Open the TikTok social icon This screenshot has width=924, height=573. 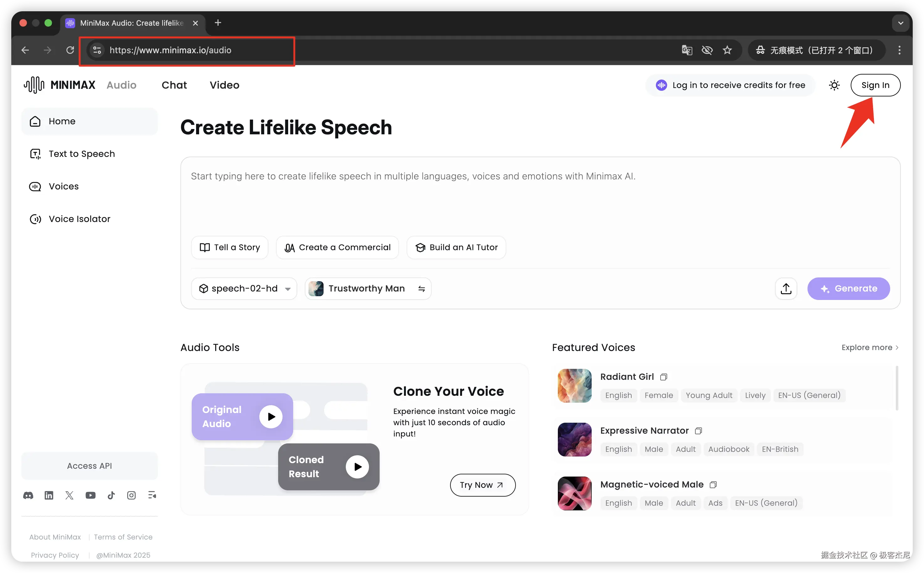pyautogui.click(x=111, y=495)
